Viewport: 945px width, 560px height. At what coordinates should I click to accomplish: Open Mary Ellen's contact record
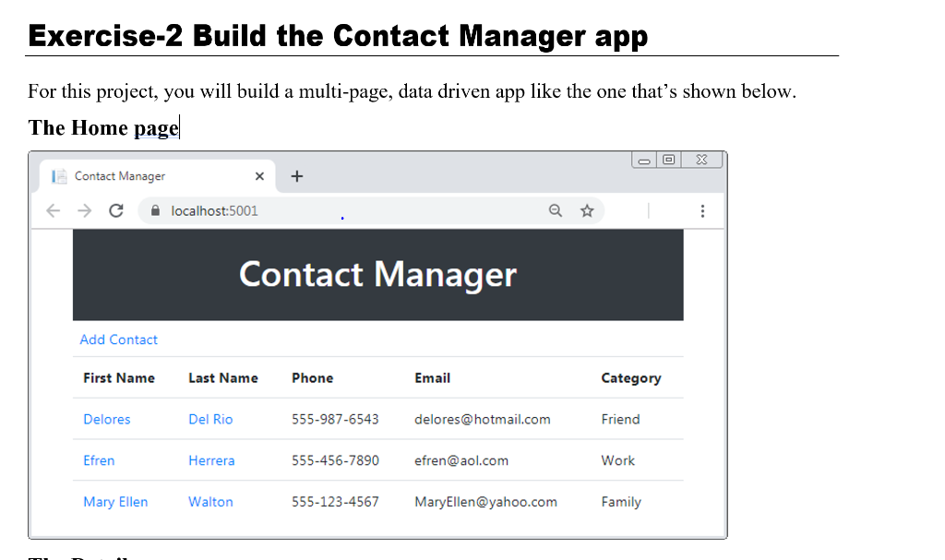[115, 502]
